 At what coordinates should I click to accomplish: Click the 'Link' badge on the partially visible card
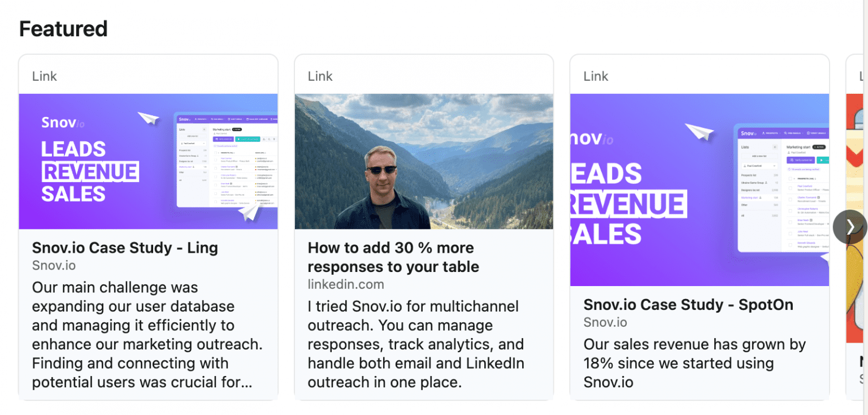click(861, 76)
